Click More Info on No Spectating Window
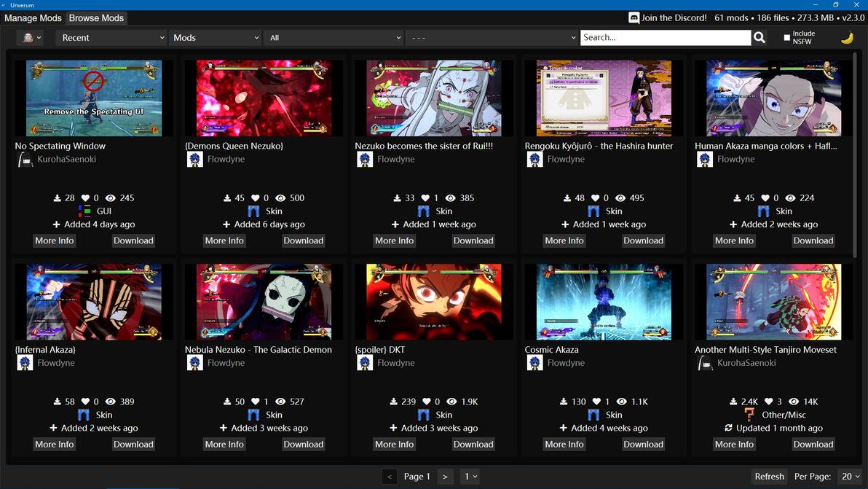This screenshot has height=489, width=868. [x=54, y=240]
